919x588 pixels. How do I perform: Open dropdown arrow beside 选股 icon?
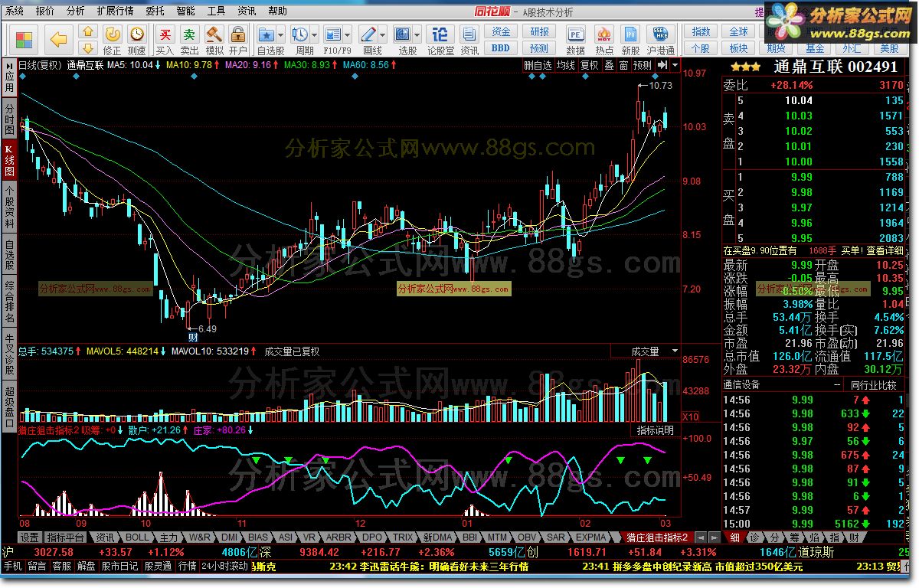[417, 35]
